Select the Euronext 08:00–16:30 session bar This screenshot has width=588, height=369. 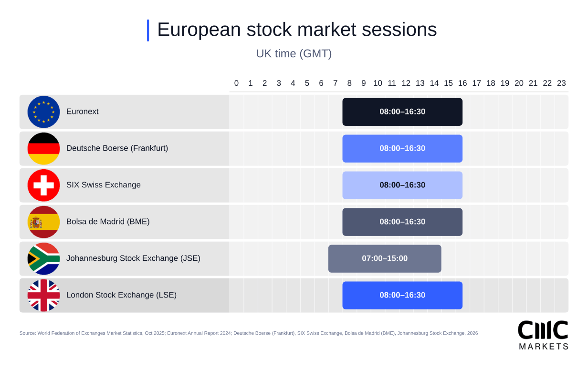[402, 112]
